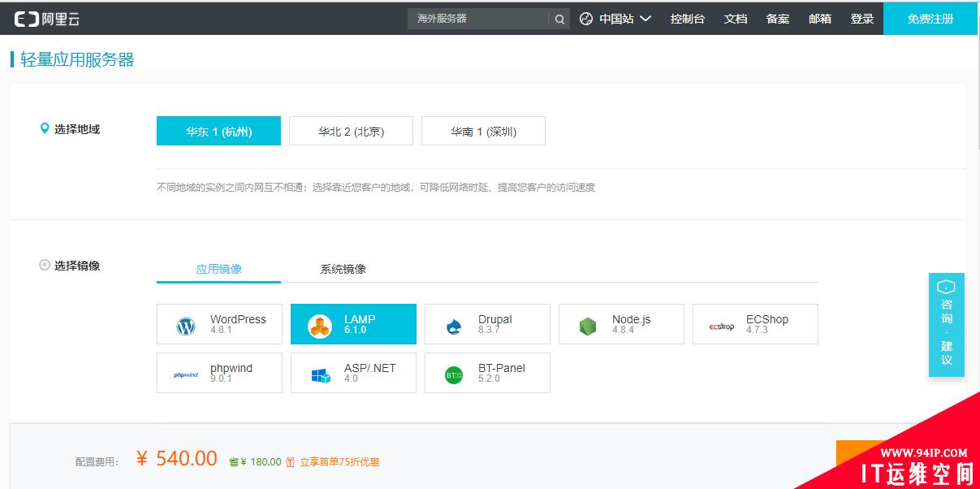The height and width of the screenshot is (489, 980).
Task: Choose the Drupal 8.3.7 image
Action: tap(487, 324)
